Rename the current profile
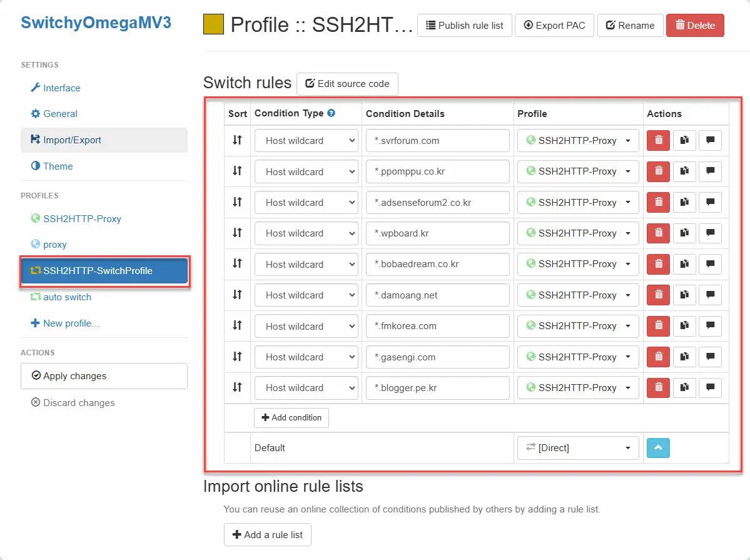 coord(630,26)
